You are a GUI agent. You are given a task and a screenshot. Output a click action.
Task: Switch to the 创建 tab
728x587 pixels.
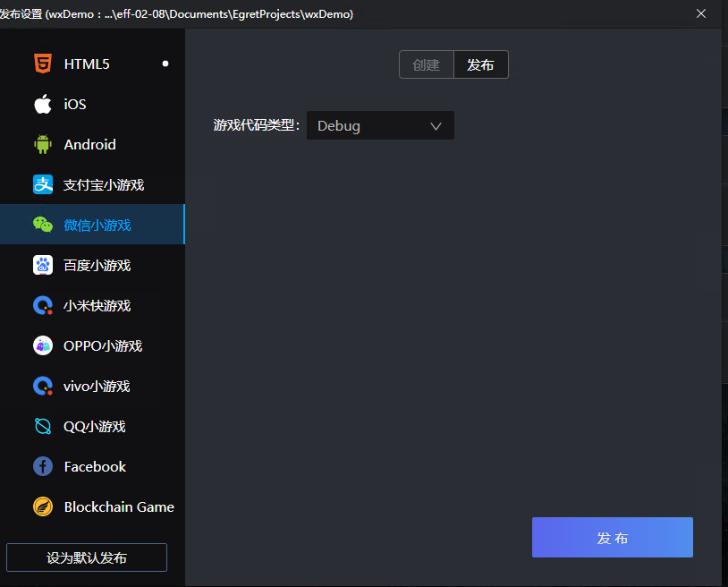pos(427,64)
